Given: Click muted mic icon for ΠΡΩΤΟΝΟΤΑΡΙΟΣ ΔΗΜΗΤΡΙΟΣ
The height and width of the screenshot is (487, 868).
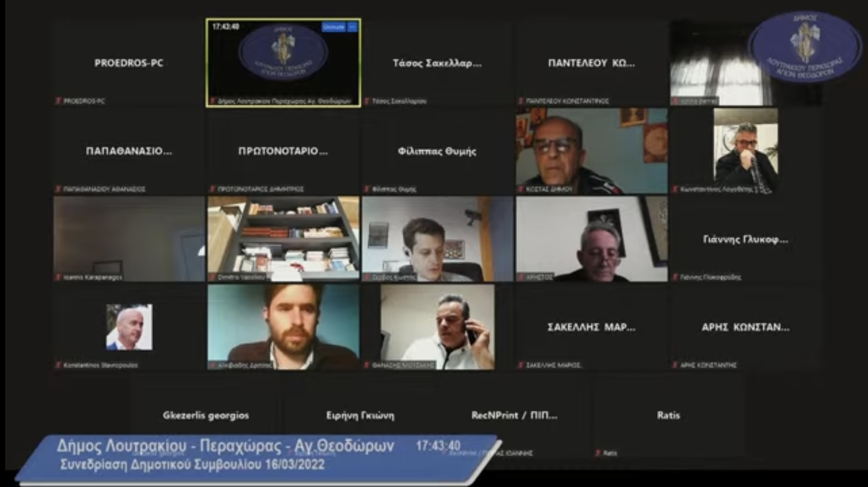Looking at the screenshot, I should pos(213,189).
